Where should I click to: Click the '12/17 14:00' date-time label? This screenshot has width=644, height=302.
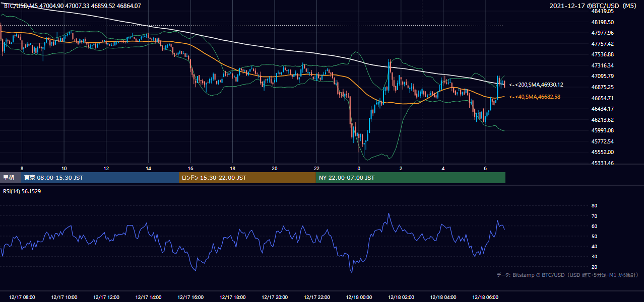click(148, 297)
